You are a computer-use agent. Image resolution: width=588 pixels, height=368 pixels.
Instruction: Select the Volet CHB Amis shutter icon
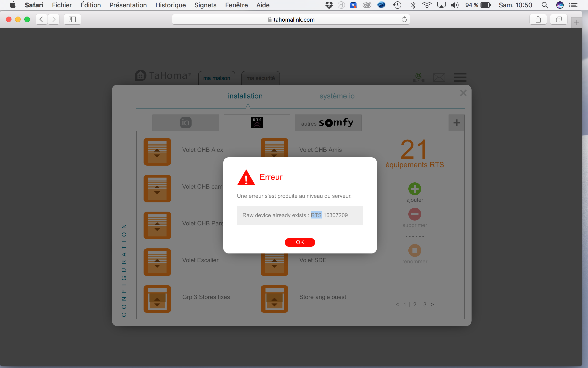(274, 148)
